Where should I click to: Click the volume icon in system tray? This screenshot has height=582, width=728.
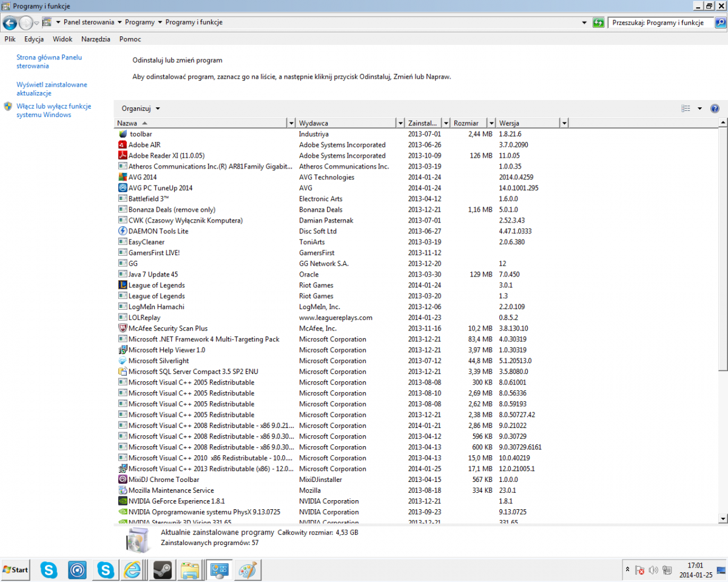click(653, 570)
